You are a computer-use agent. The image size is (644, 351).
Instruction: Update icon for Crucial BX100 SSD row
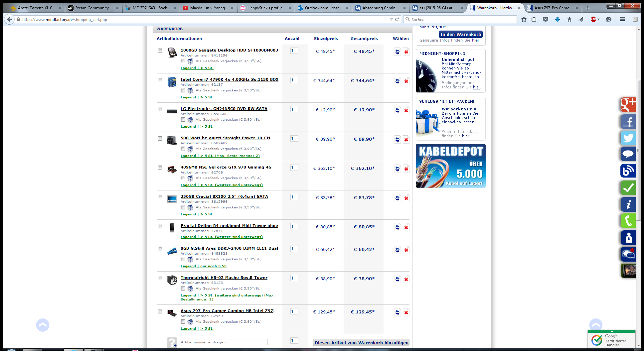click(x=398, y=198)
